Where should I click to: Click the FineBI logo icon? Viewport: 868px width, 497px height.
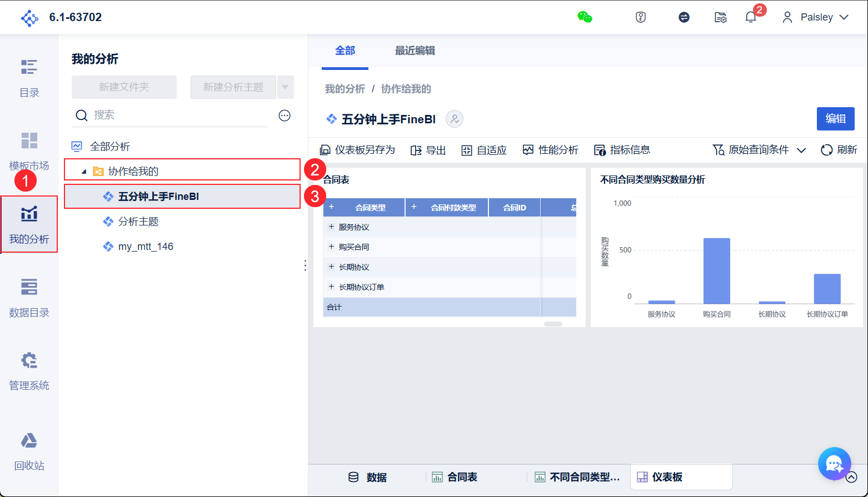pyautogui.click(x=29, y=18)
